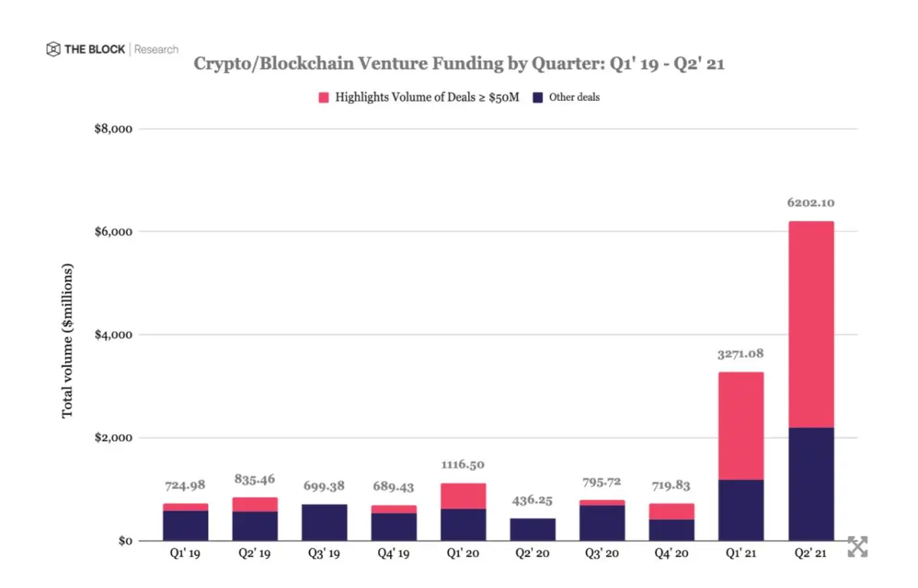Click the Research text beside the logo

point(157,50)
